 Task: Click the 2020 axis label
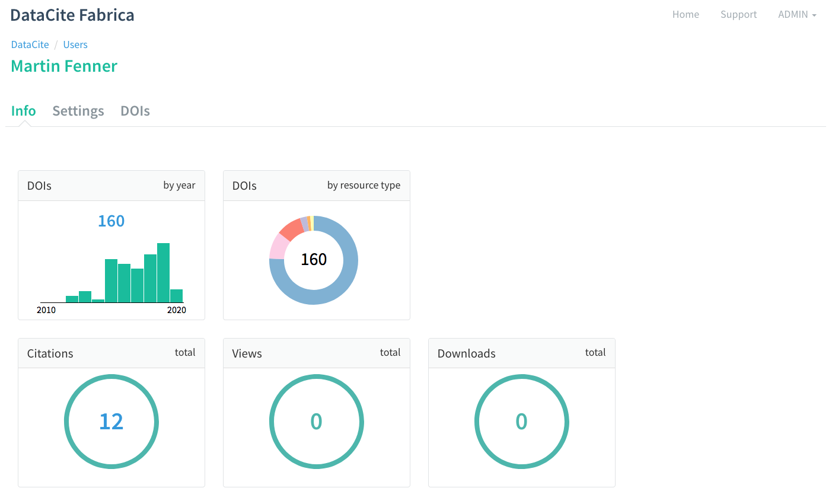click(177, 310)
